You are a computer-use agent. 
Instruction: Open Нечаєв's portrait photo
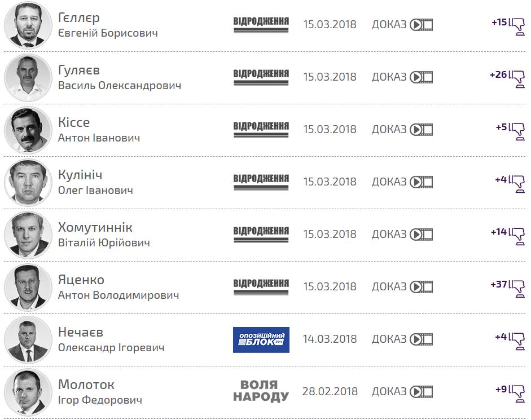click(x=28, y=338)
